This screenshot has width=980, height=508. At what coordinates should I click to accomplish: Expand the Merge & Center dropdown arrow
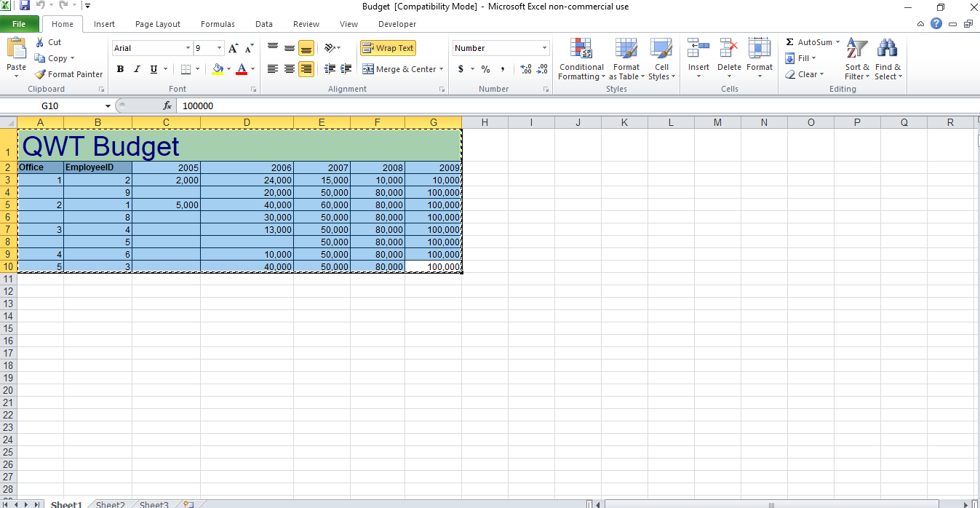[442, 69]
